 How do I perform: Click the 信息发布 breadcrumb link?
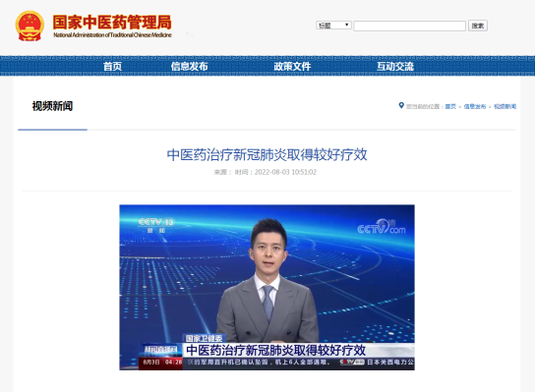[475, 107]
